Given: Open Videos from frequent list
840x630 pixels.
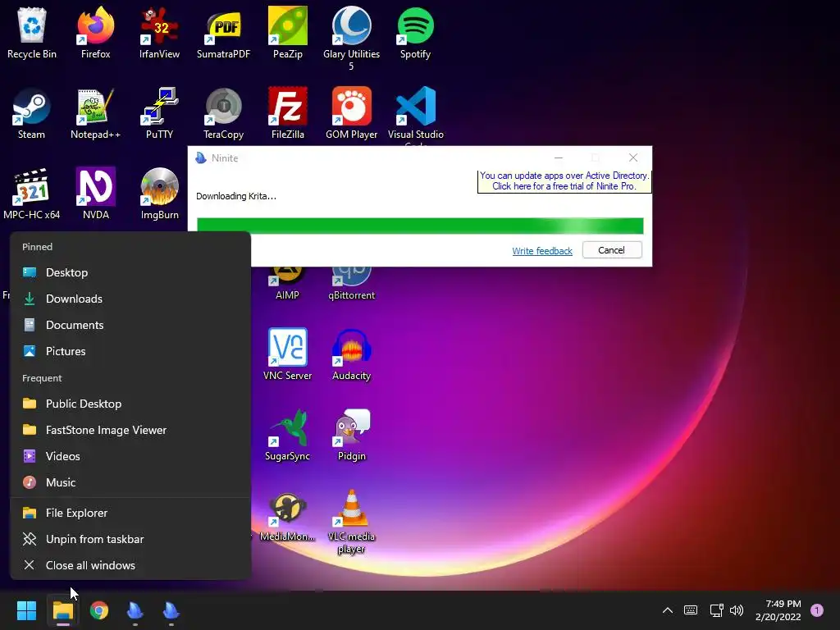Looking at the screenshot, I should pos(130,456).
